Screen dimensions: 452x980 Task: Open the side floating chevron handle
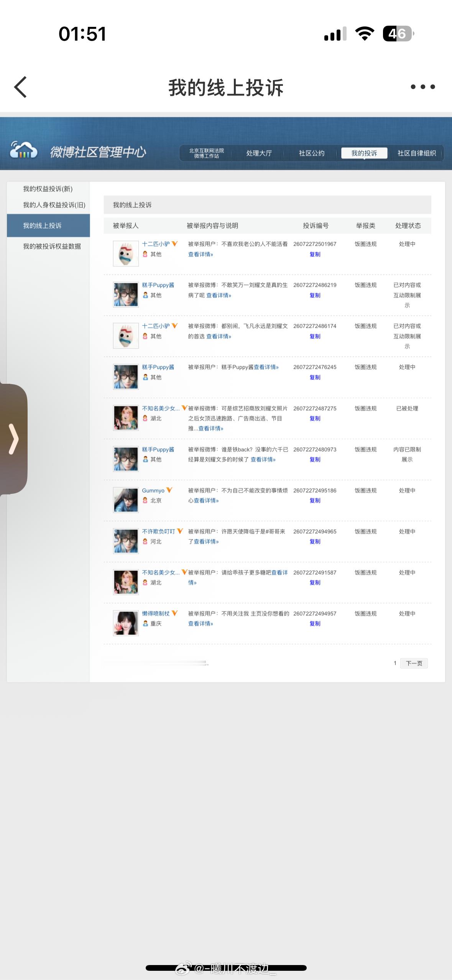tap(13, 439)
